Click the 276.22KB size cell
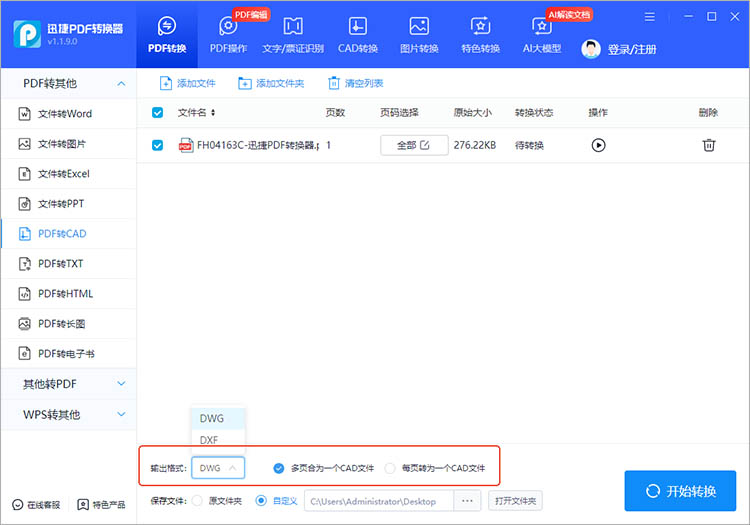750x525 pixels. (474, 145)
